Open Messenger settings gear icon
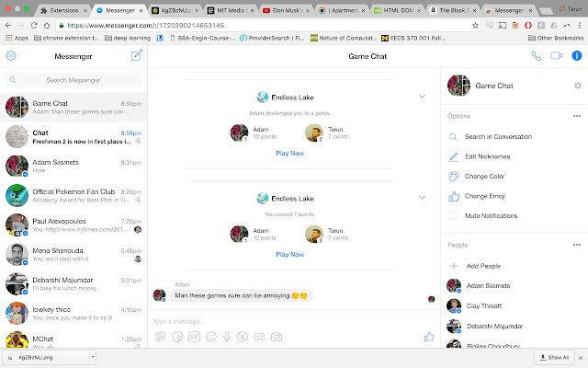The image size is (588, 368). (11, 55)
